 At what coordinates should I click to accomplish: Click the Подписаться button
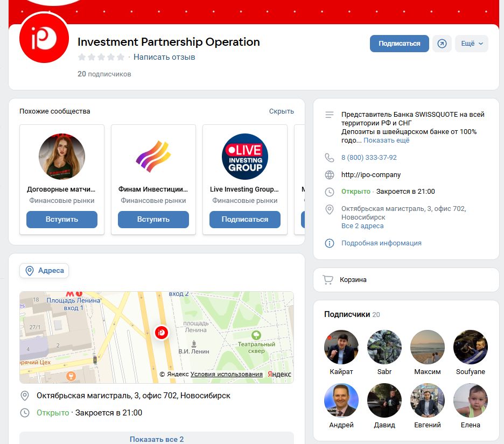(x=399, y=44)
